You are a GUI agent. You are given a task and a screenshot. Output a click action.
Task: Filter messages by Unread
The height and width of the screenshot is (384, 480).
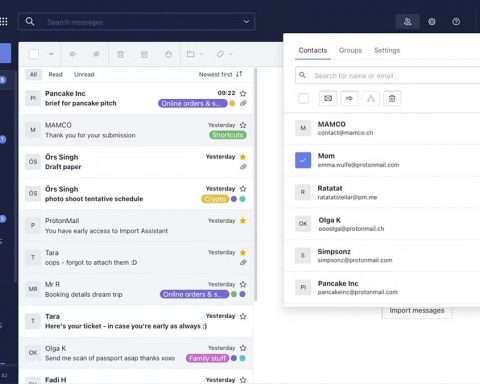pos(84,74)
